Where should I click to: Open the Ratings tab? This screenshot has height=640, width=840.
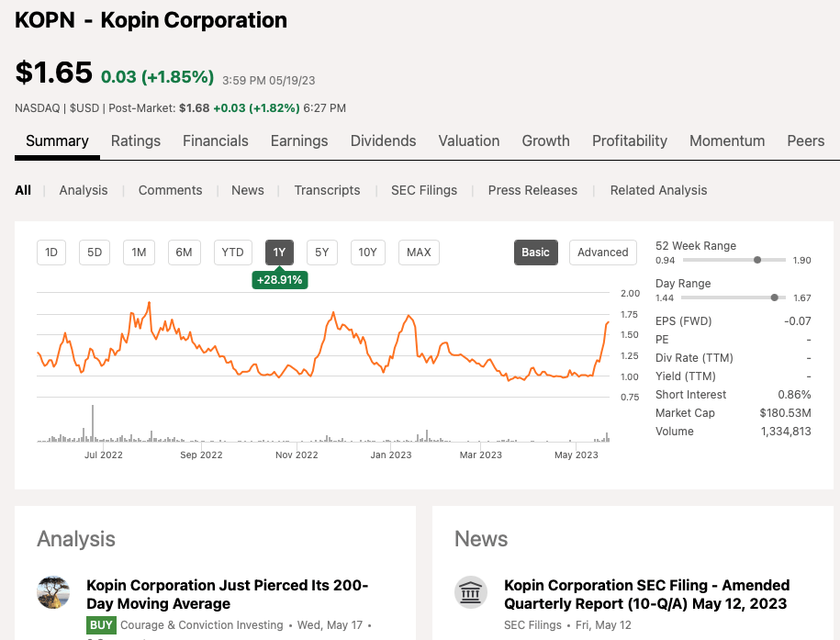pyautogui.click(x=136, y=140)
